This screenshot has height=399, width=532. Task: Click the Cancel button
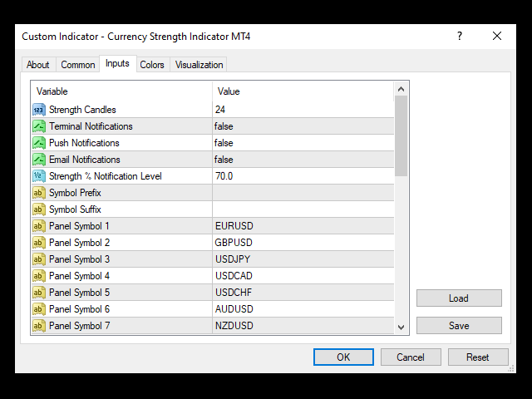[x=411, y=357]
